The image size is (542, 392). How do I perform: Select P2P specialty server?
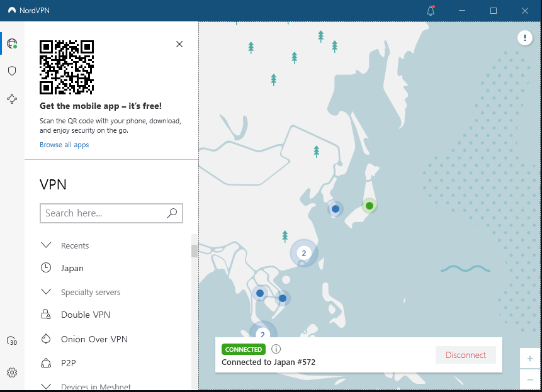point(69,363)
